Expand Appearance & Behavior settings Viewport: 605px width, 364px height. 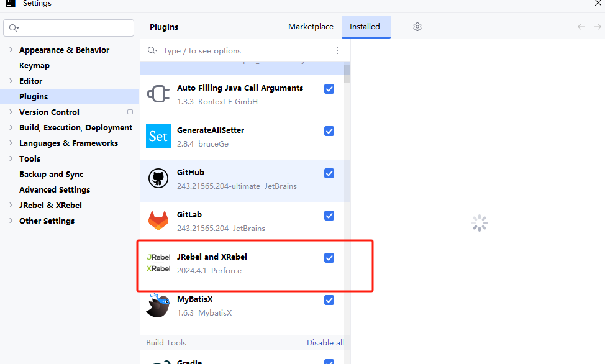point(11,50)
